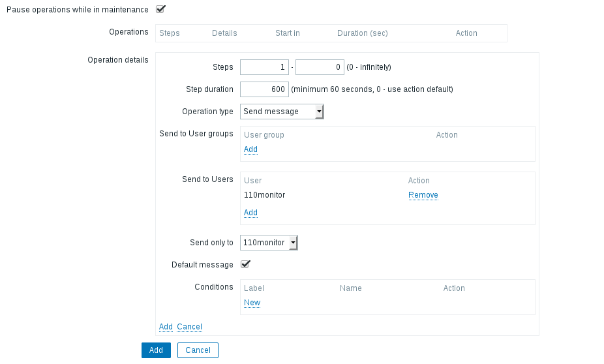Click the Name column header in Conditions

[350, 288]
